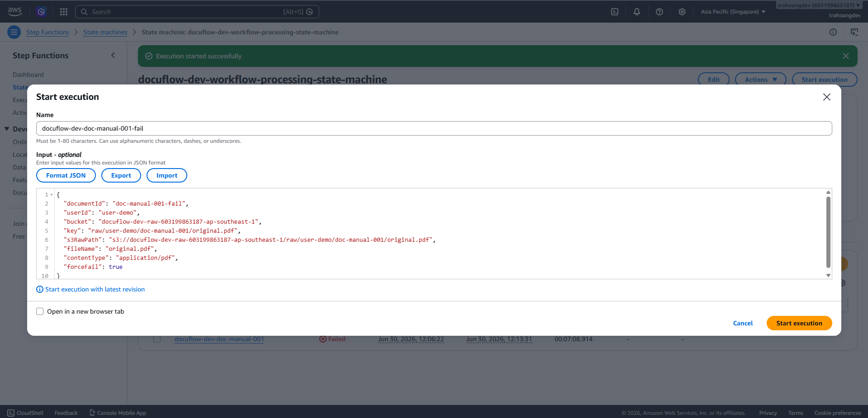The height and width of the screenshot is (418, 868).
Task: Open the Terms footer link
Action: point(796,413)
